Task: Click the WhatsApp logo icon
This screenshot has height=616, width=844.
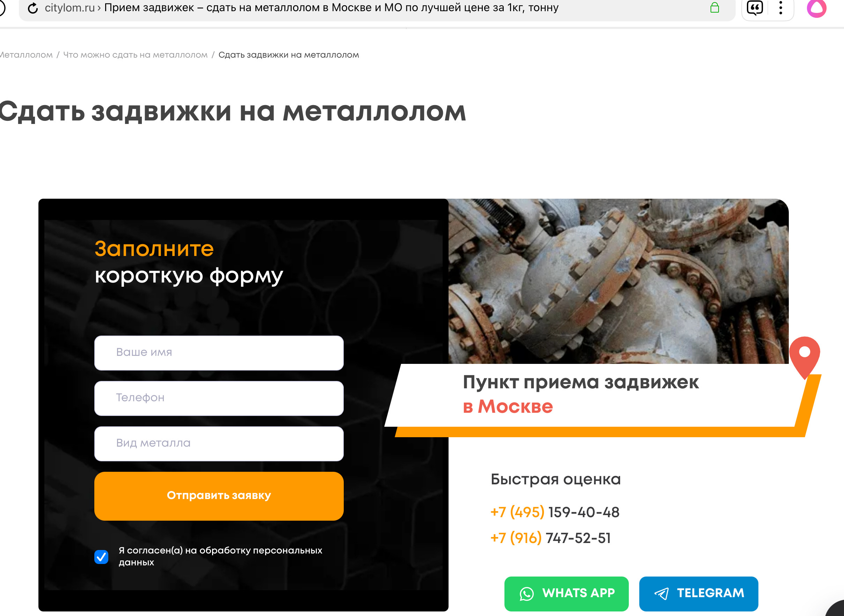Action: 526,594
